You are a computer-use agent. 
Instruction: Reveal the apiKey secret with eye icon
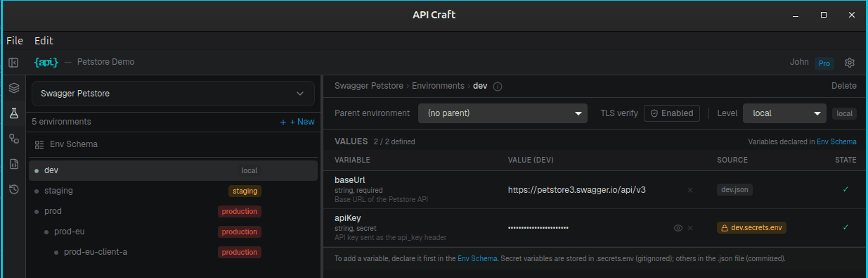(x=678, y=228)
